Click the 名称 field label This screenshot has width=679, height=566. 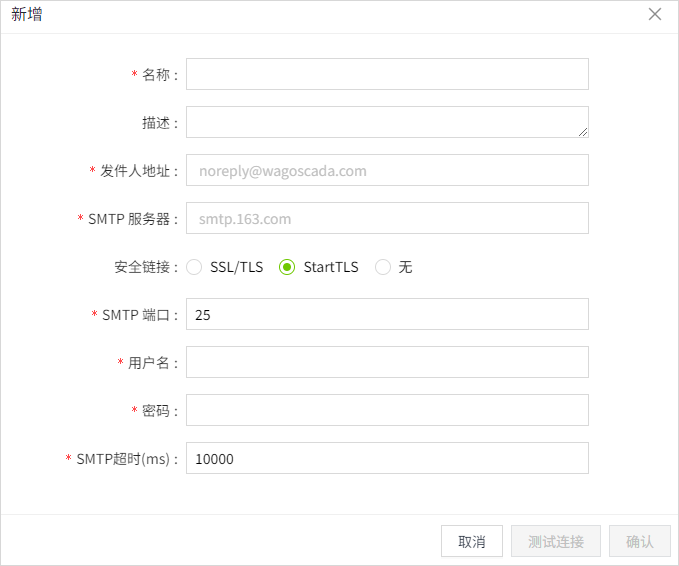(x=158, y=75)
